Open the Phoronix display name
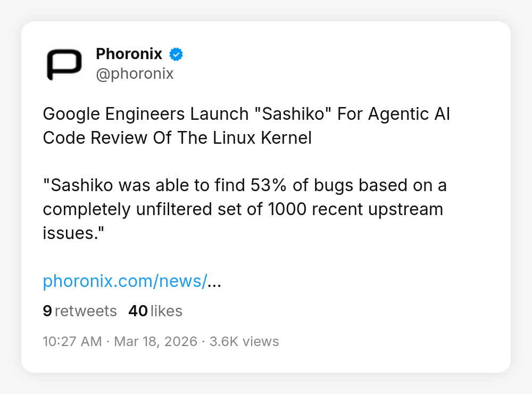532x394 pixels. coord(129,54)
